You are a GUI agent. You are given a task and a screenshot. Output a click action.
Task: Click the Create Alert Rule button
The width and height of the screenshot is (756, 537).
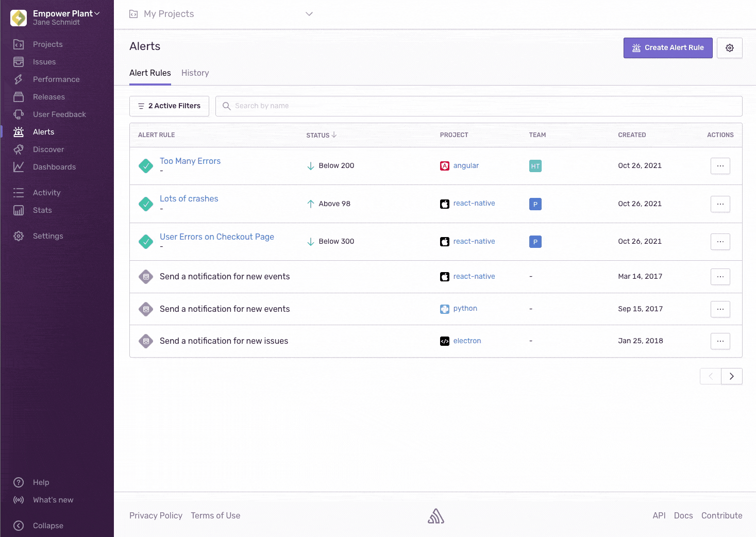(667, 48)
